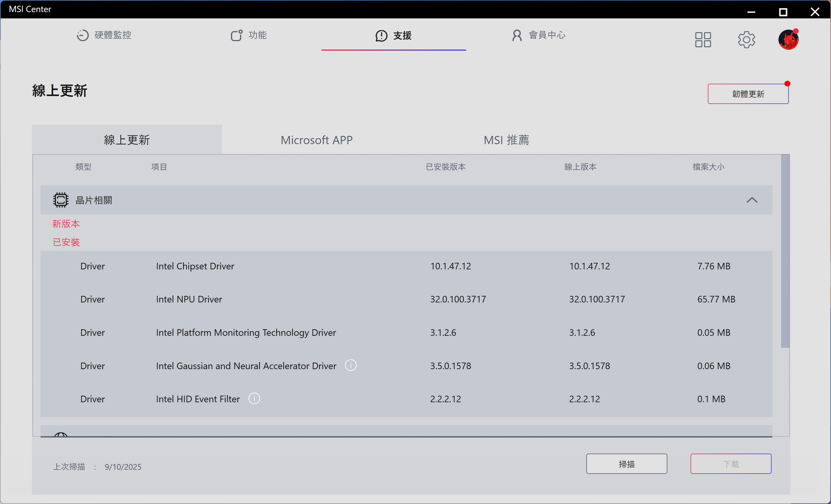Collapse the 晶片相關 section chevron
The image size is (831, 504).
click(752, 200)
